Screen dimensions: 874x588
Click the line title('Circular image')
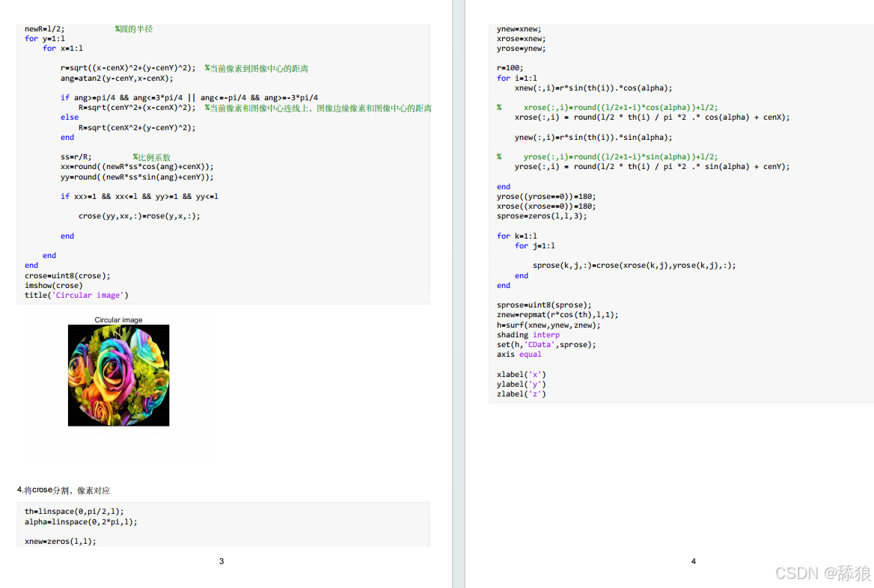[76, 295]
